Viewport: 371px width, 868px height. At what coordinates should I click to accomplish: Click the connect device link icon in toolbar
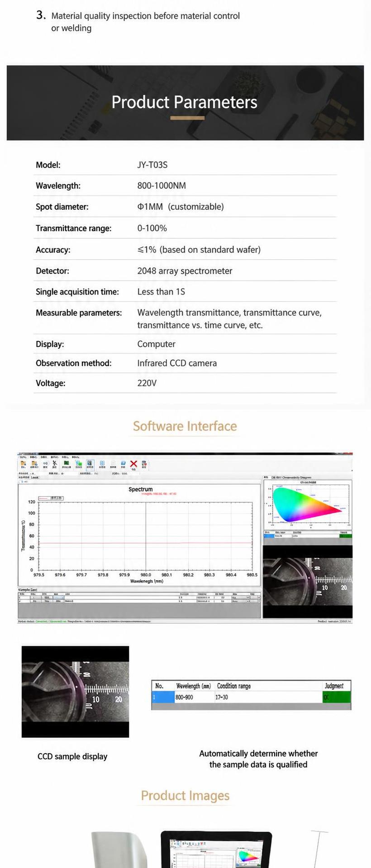coord(45,463)
